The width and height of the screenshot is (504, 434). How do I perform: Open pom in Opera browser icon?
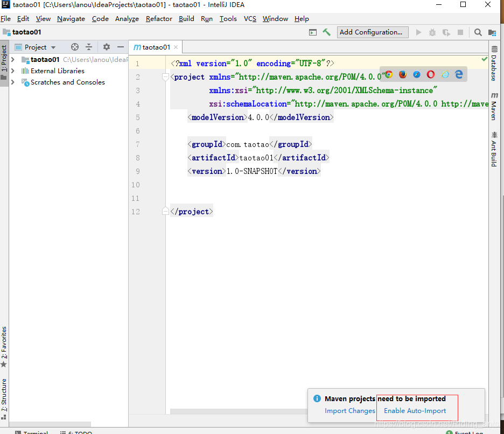point(431,75)
